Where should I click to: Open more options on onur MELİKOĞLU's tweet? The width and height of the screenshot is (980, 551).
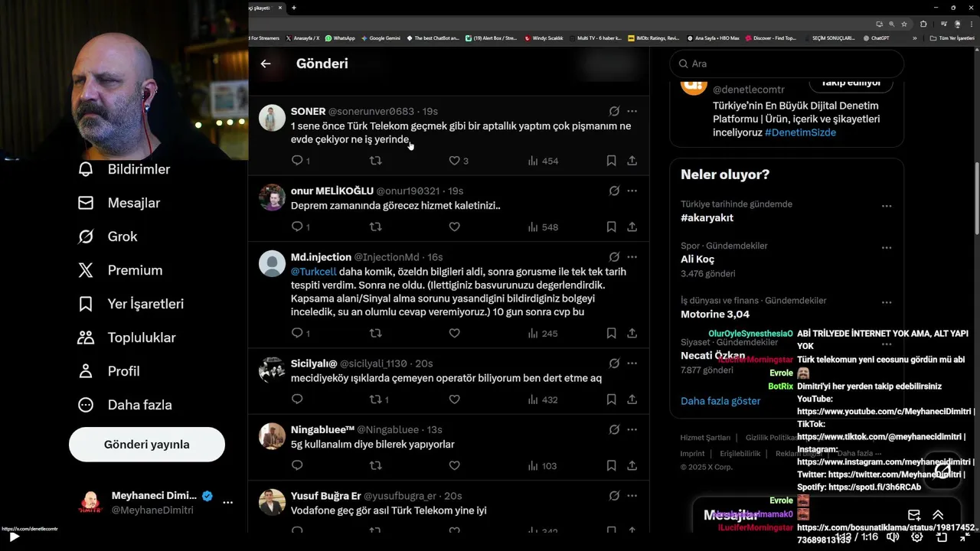632,191
